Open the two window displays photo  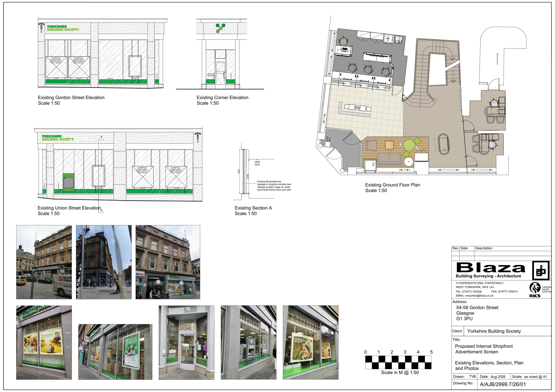coord(44,342)
